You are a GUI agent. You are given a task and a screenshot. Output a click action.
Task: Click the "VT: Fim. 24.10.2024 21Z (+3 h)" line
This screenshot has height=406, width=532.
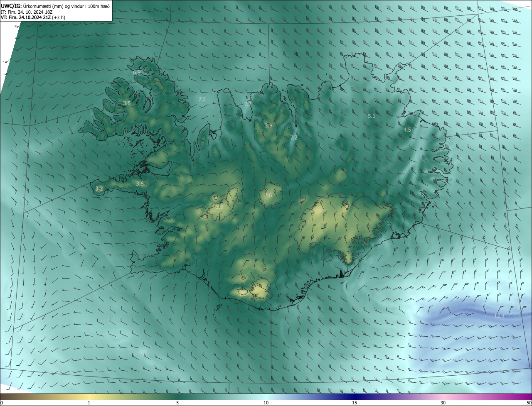click(33, 17)
